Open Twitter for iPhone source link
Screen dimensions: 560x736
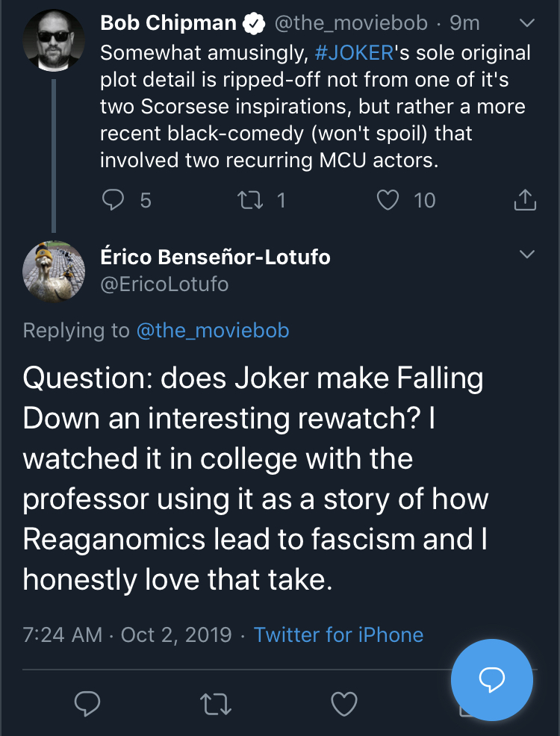[338, 634]
